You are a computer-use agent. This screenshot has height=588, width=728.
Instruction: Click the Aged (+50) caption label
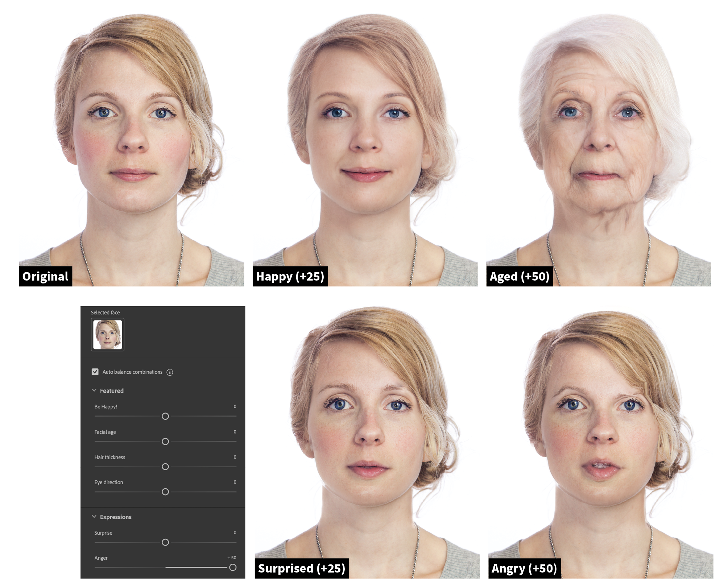pyautogui.click(x=520, y=277)
